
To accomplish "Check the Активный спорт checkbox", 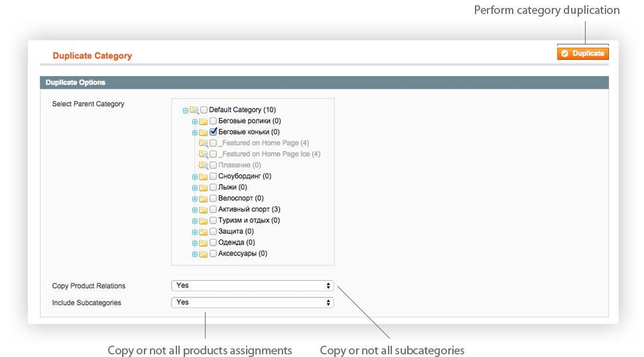I will (x=213, y=210).
